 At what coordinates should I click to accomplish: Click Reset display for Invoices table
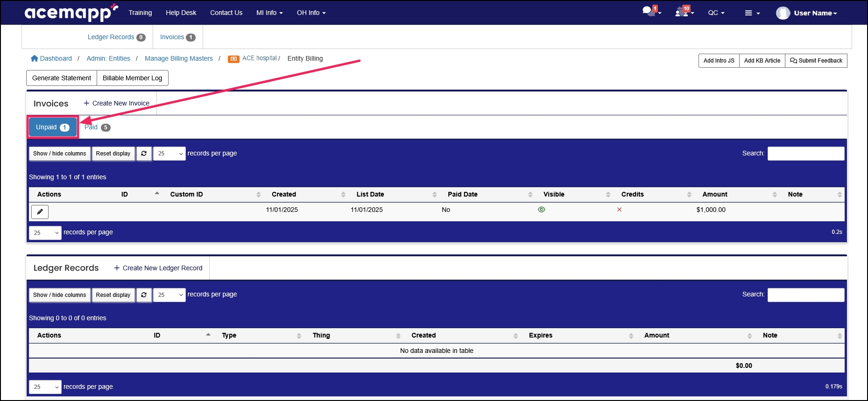pos(113,154)
